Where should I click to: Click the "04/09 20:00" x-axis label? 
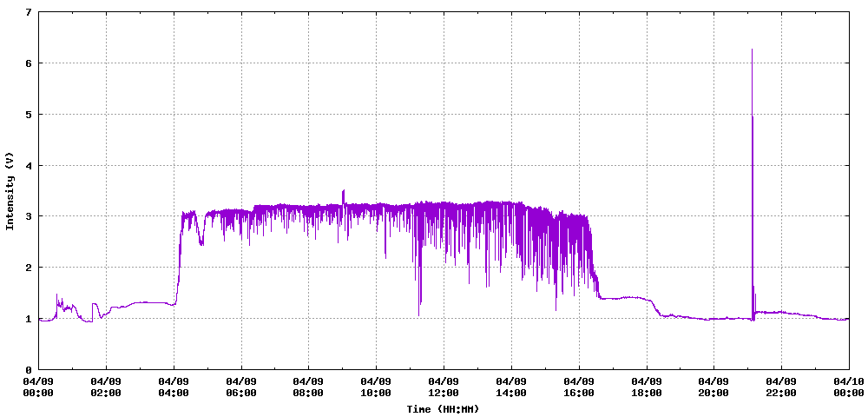click(714, 387)
